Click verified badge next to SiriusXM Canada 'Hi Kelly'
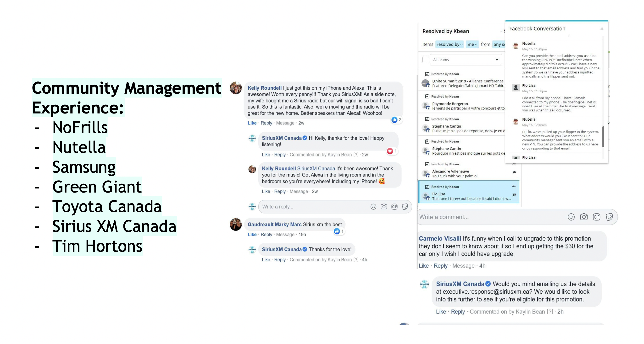The height and width of the screenshot is (344, 644). pos(305,138)
